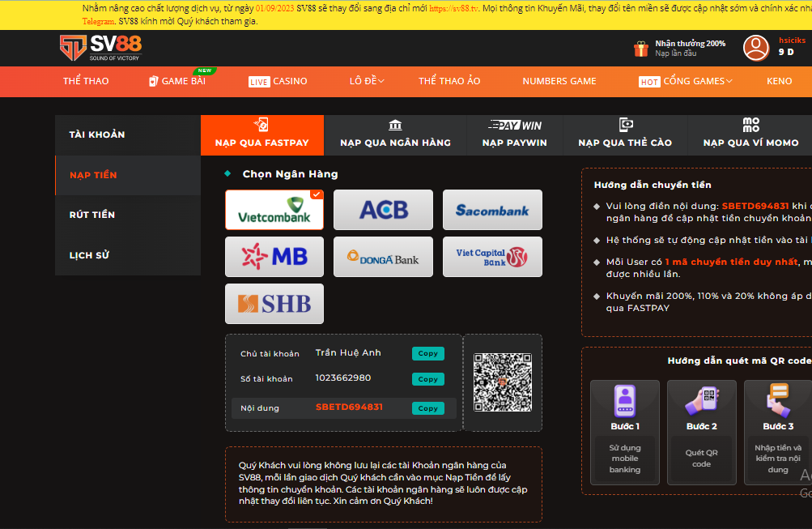Click the Fastpay icon in the deposit tab

click(x=261, y=124)
